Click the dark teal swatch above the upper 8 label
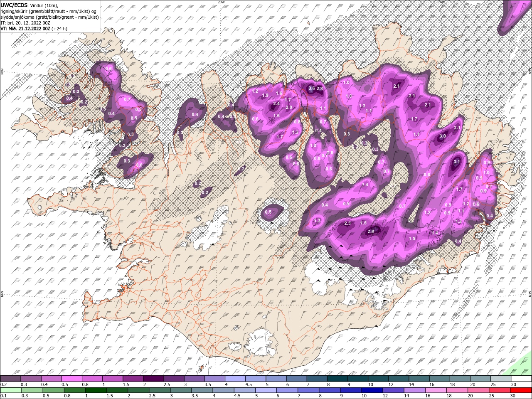The image size is (532, 399). pyautogui.click(x=337, y=378)
